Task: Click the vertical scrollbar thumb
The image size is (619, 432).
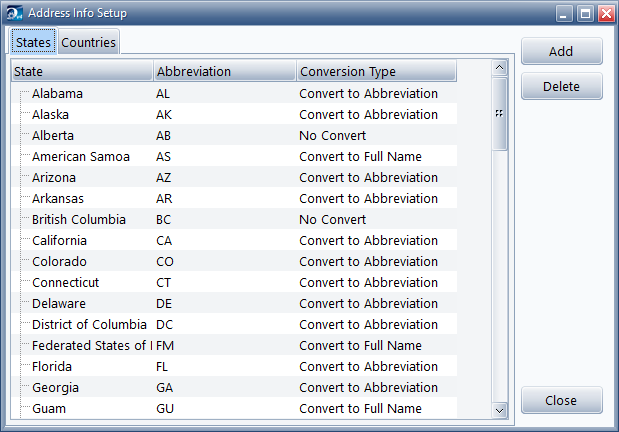Action: (500, 112)
